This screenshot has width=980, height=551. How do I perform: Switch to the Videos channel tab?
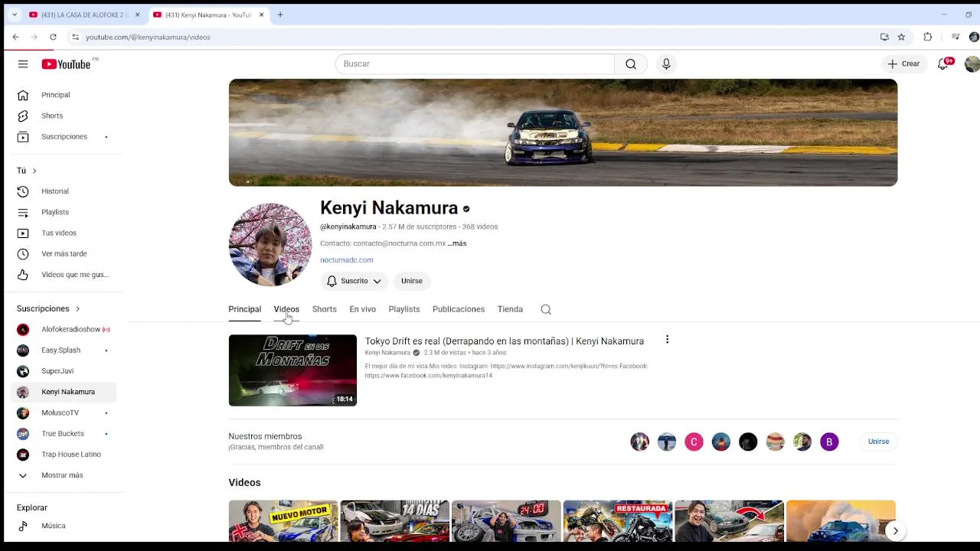(x=286, y=309)
